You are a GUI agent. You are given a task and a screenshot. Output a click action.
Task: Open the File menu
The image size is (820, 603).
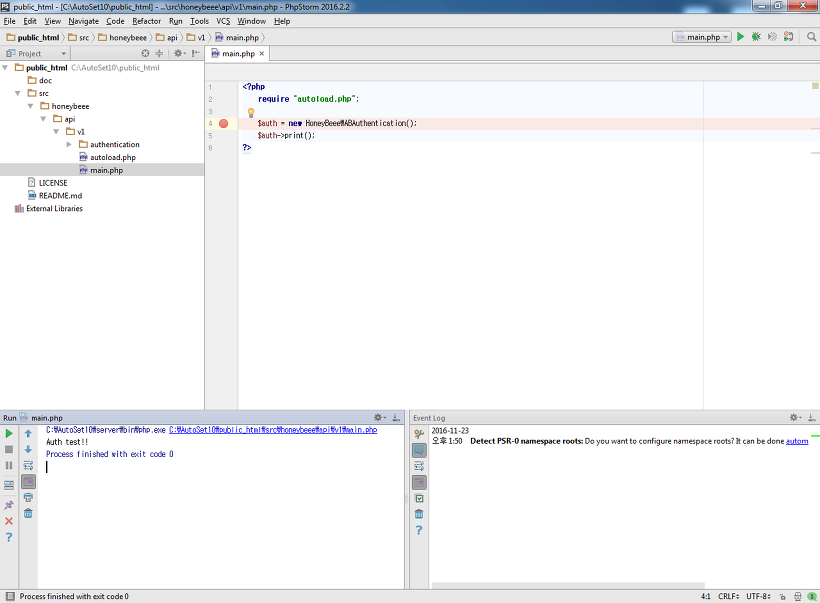point(9,21)
